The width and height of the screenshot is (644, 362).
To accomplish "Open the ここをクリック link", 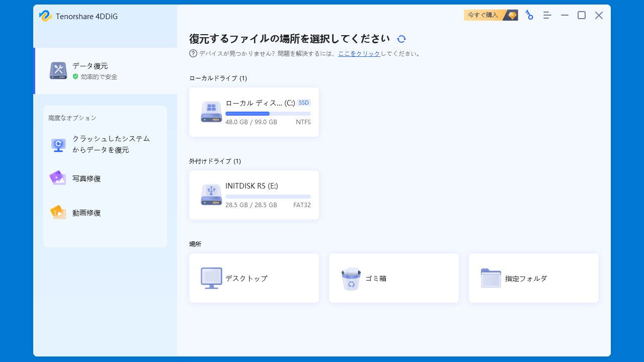I will tap(359, 53).
